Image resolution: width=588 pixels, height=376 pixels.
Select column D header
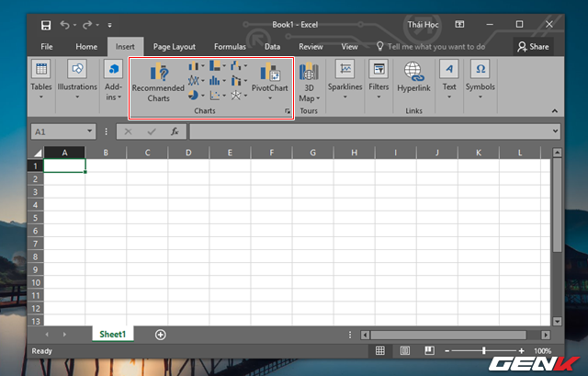[188, 153]
